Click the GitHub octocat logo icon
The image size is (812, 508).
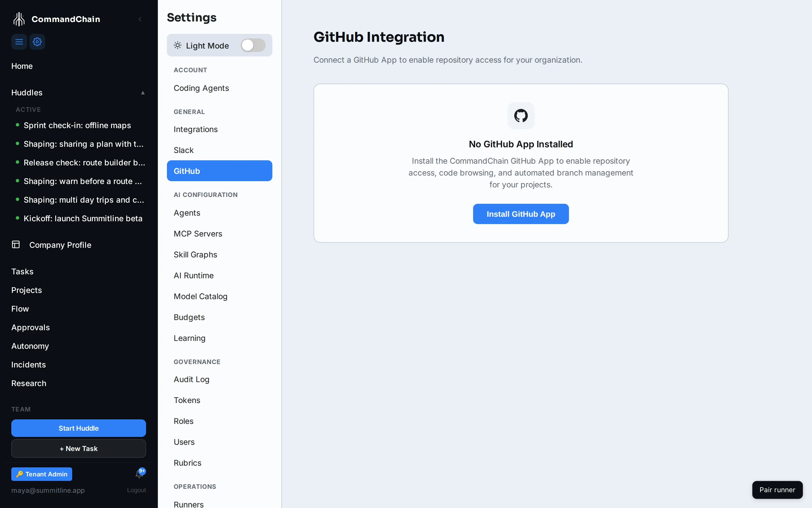pyautogui.click(x=521, y=116)
